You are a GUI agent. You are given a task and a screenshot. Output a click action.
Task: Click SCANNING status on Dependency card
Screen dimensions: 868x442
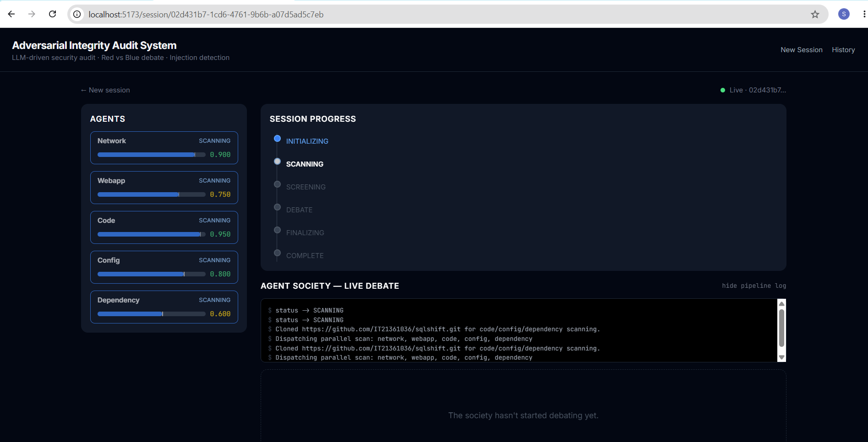click(215, 300)
